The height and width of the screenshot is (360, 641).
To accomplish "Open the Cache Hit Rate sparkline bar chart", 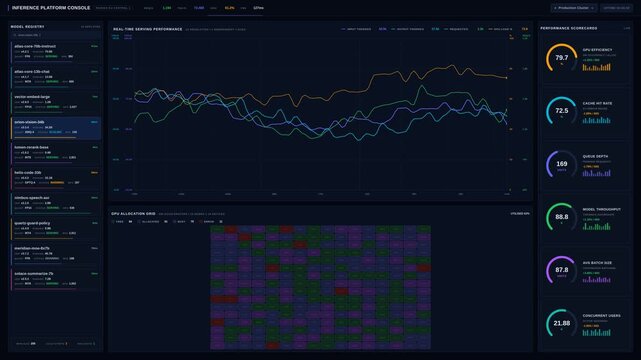I will click(596, 120).
